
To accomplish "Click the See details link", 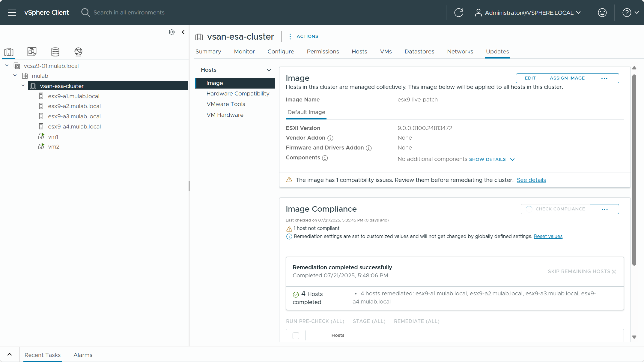I will pos(531,180).
